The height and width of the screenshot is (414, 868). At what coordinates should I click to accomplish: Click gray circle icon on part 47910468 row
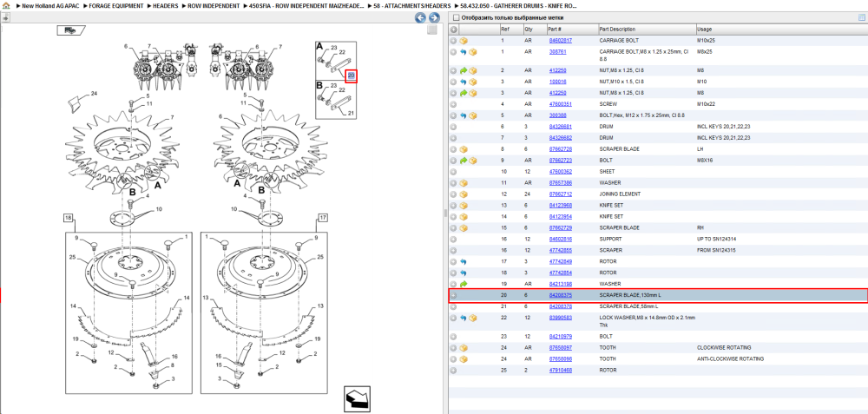pyautogui.click(x=453, y=371)
